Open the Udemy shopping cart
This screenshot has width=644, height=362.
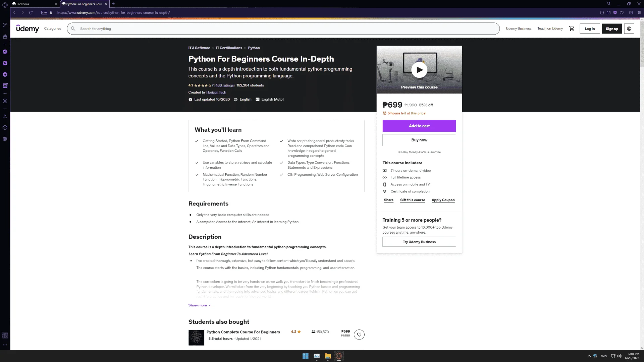[572, 29]
